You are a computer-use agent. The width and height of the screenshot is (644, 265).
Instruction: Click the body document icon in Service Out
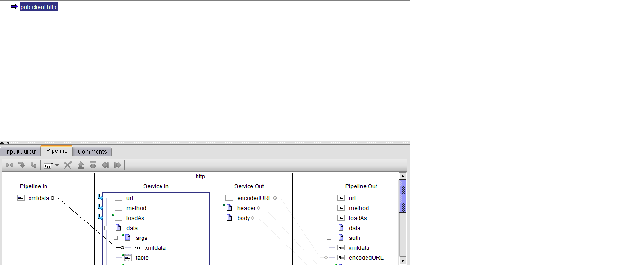click(229, 218)
